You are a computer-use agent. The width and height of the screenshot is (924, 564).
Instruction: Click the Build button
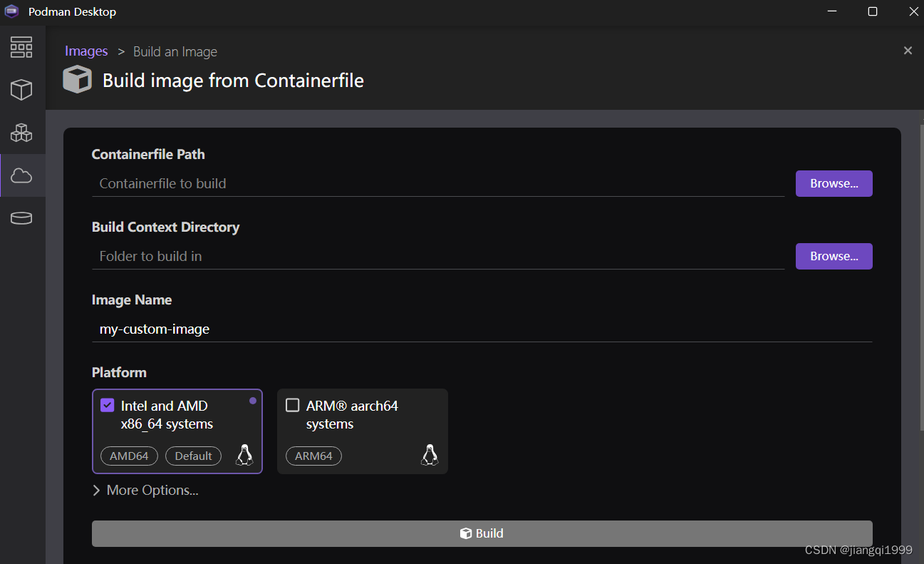pos(482,533)
